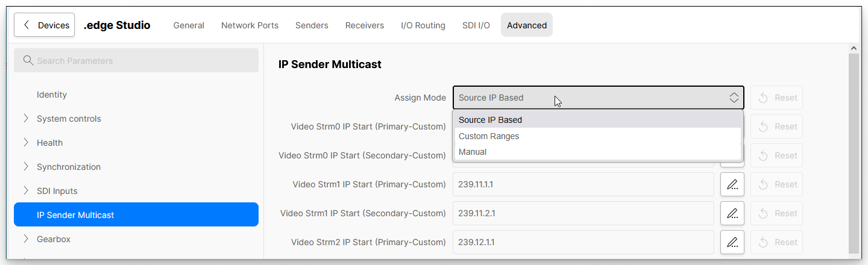Click the Search Parameters input field
Screen dimensions: 868x265
145,61
